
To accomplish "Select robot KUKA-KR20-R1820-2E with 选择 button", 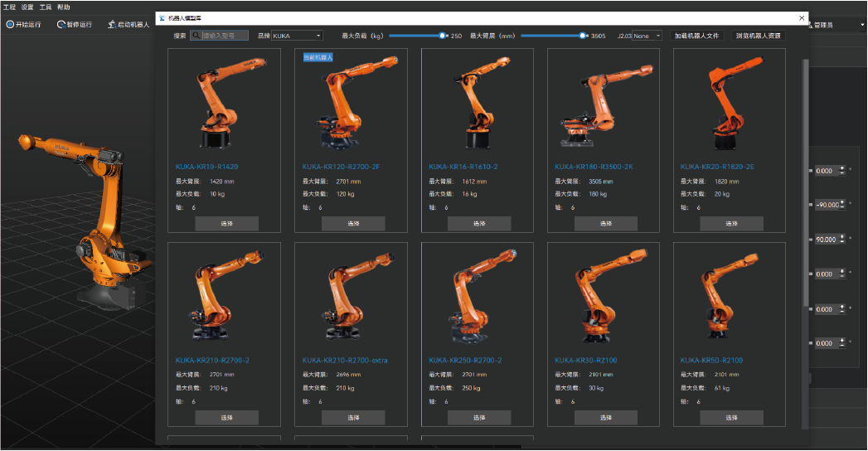I will [x=732, y=224].
